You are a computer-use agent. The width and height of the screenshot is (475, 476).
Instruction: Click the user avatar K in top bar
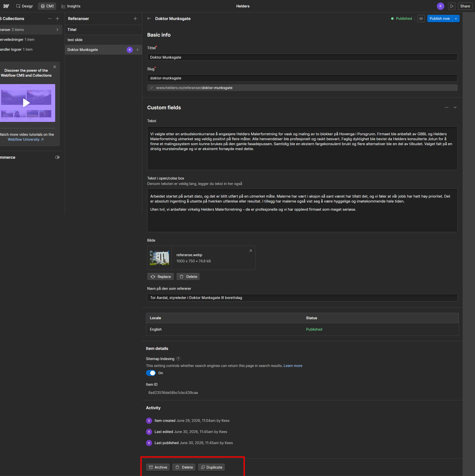440,6
